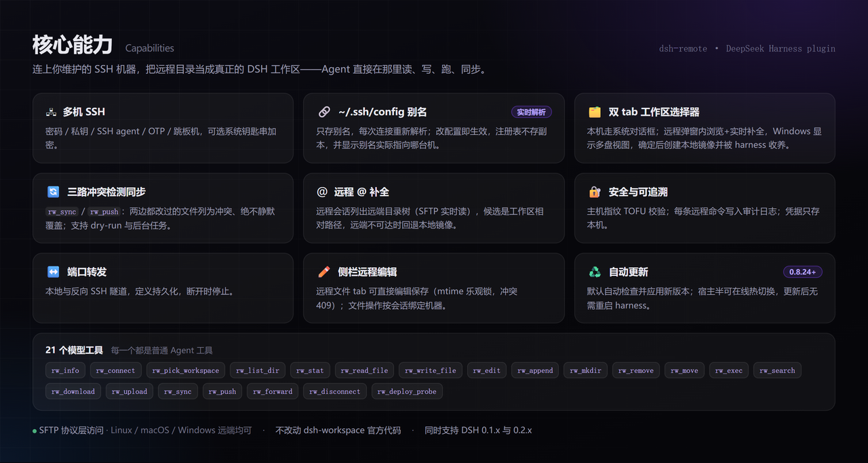Screen dimensions: 868x463
Task: Click the description under 端口转发
Action: pos(140,291)
